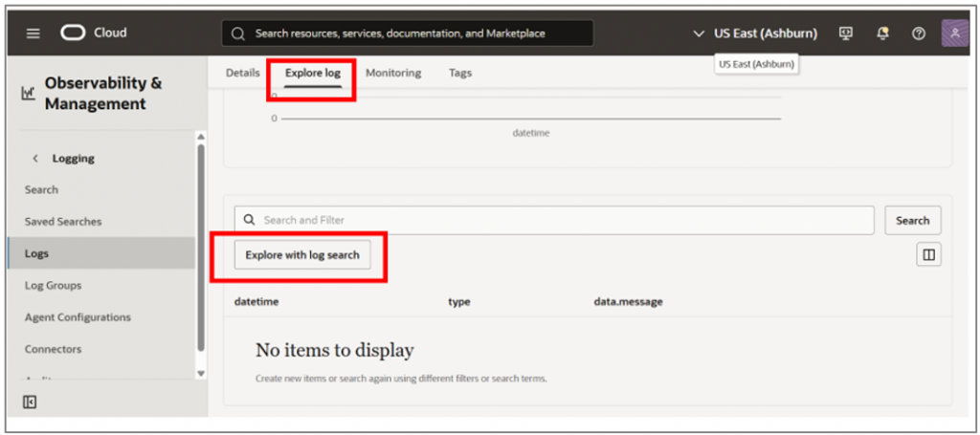980x435 pixels.
Task: Collapse the sidebar using bottom-left icon
Action: coord(30,402)
